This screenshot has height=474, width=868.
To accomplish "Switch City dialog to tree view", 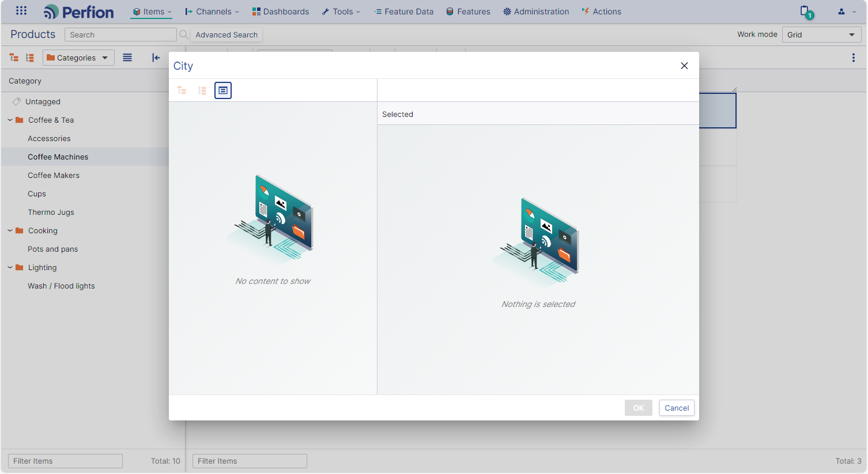I will pos(182,90).
